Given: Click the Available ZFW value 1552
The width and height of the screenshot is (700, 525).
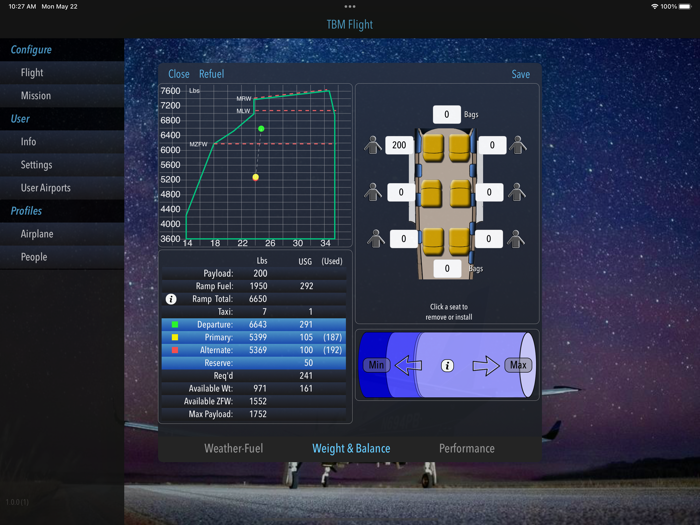Looking at the screenshot, I should [x=258, y=401].
